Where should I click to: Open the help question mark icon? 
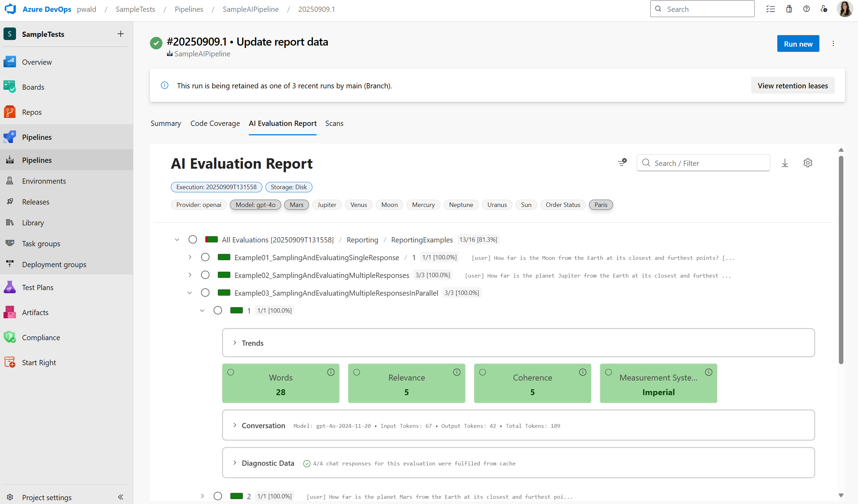point(806,9)
